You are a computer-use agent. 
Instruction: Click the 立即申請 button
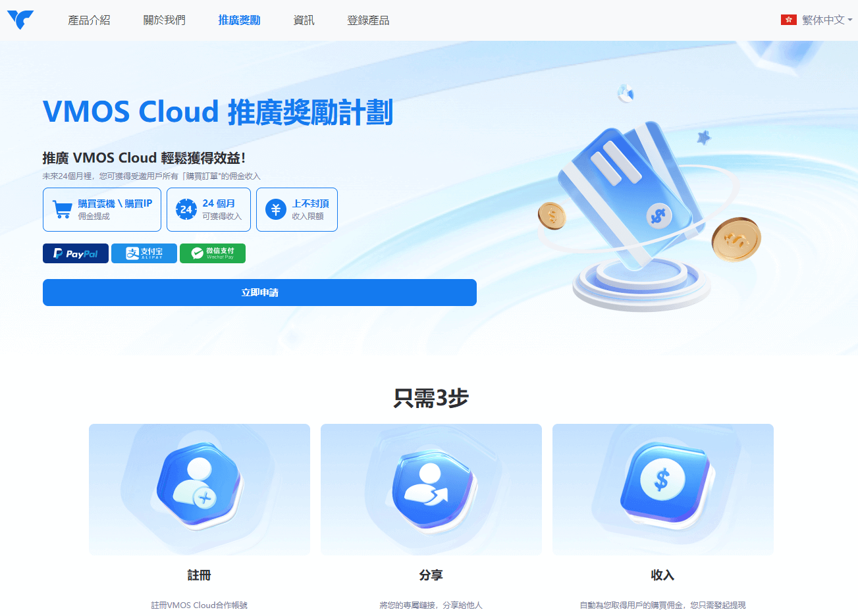(x=259, y=292)
